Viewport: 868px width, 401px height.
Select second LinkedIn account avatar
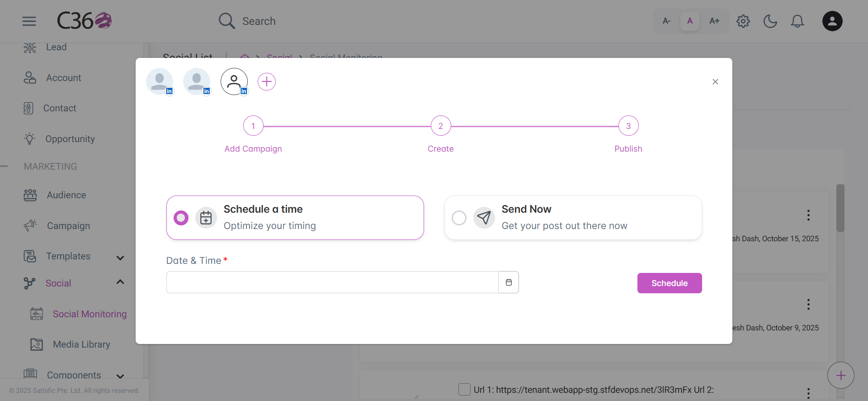point(197,81)
